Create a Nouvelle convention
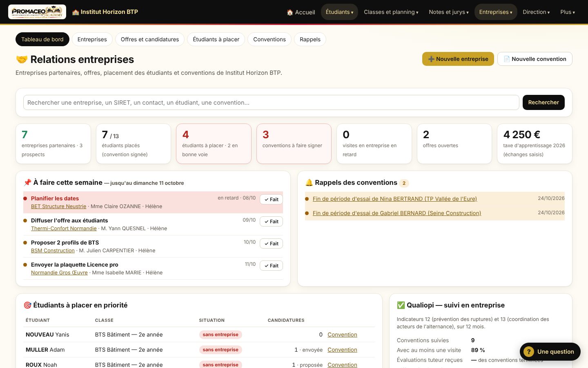The height and width of the screenshot is (368, 588). pos(535,59)
